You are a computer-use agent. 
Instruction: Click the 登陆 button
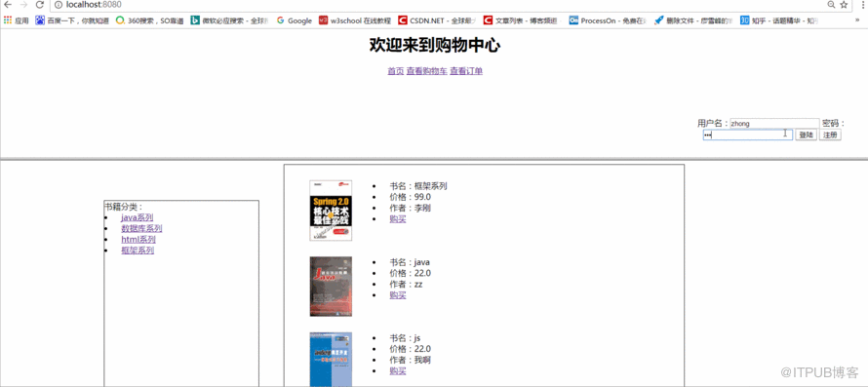click(806, 135)
